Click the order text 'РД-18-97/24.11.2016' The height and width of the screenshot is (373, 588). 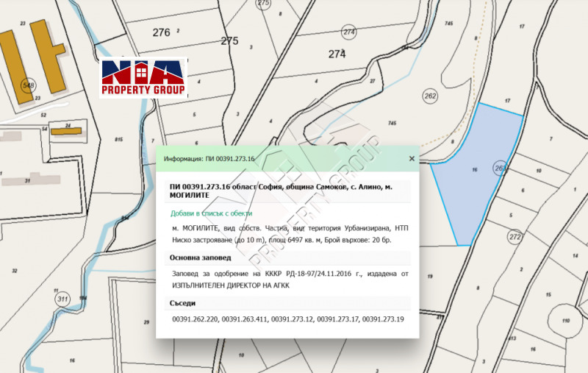(319, 274)
